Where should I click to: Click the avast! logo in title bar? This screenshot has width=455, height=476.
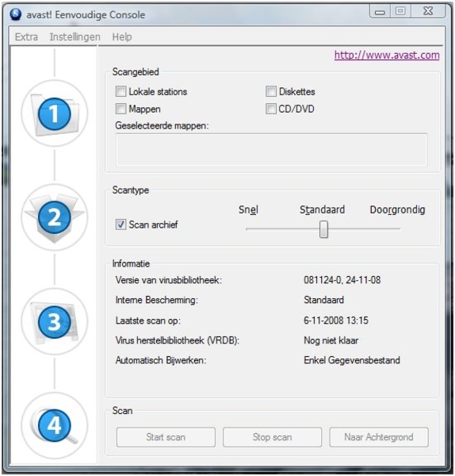point(15,14)
